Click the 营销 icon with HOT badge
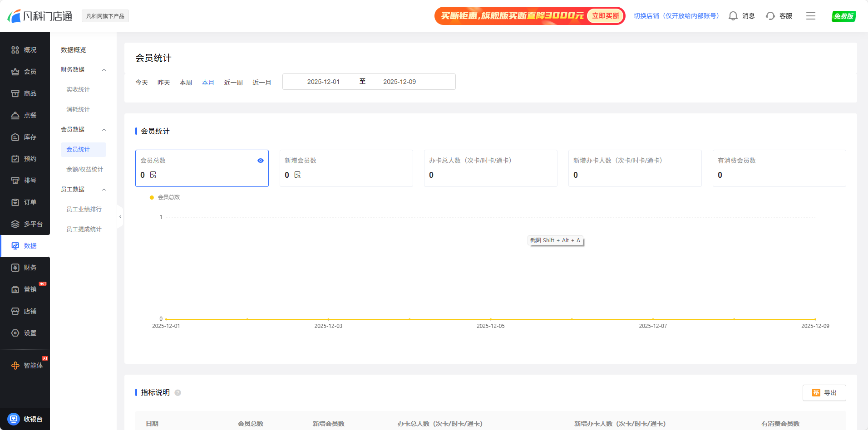Viewport: 868px width, 430px height. tap(25, 289)
